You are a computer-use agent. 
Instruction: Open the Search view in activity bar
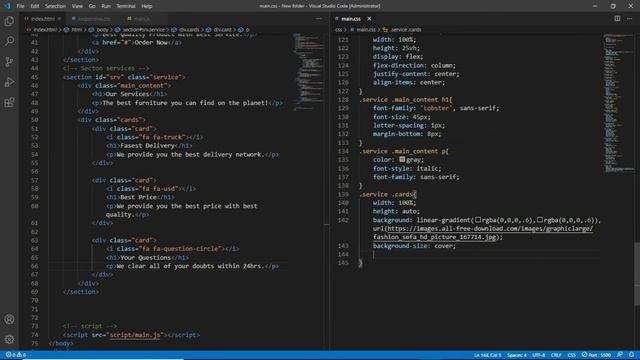(9, 41)
